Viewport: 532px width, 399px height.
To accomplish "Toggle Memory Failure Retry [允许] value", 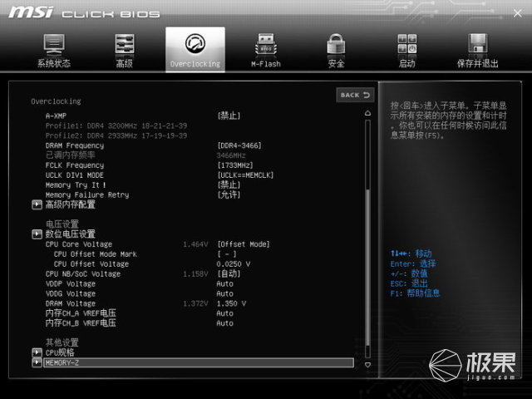I will click(x=229, y=195).
